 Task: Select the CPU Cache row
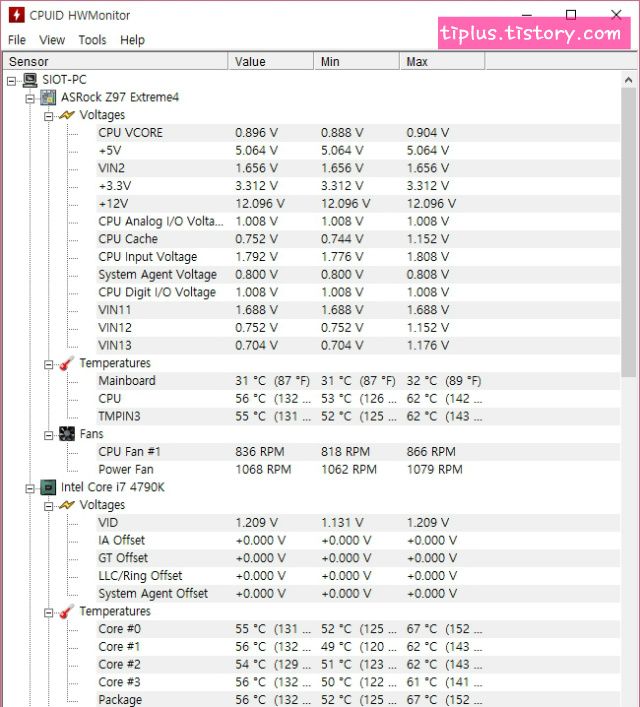point(358,239)
